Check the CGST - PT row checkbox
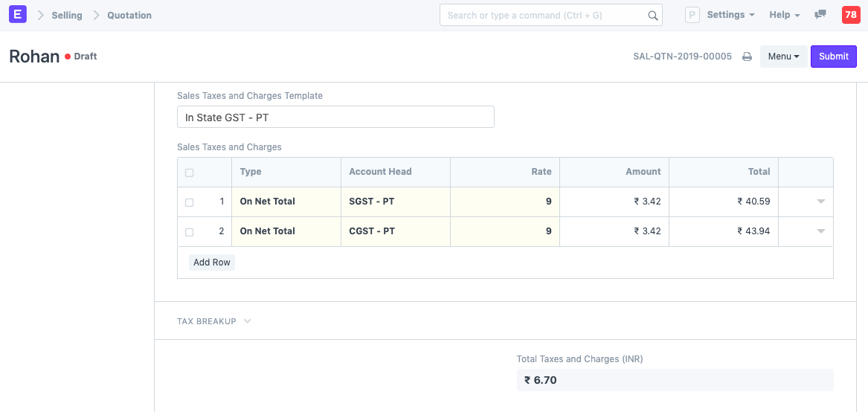Image resolution: width=868 pixels, height=412 pixels. tap(189, 232)
